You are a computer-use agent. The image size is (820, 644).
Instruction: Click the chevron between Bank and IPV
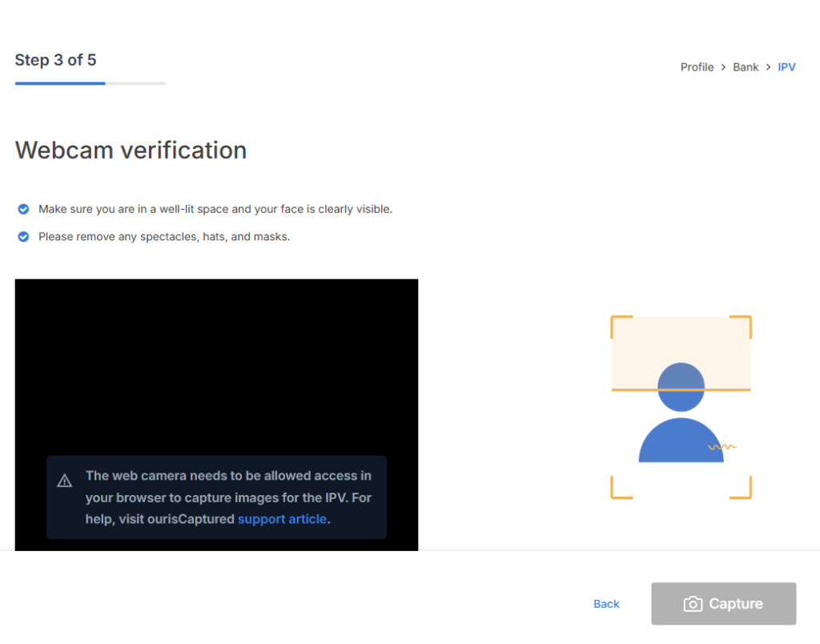[x=768, y=67]
